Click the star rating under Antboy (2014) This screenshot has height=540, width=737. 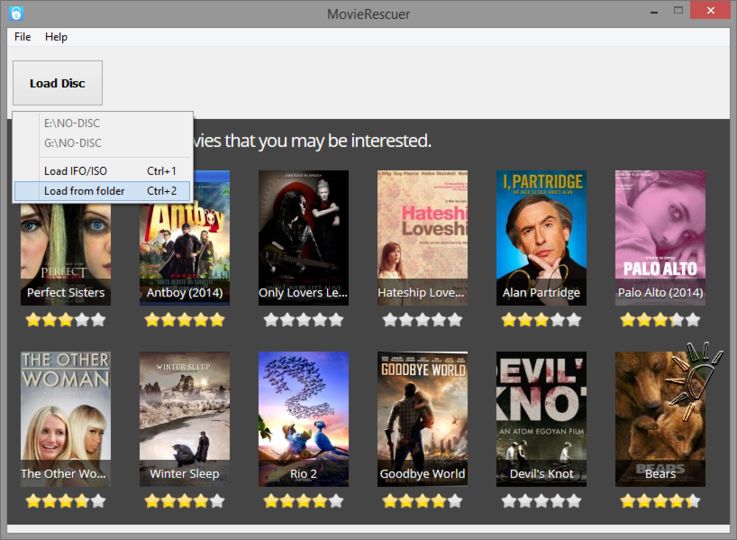click(x=185, y=320)
